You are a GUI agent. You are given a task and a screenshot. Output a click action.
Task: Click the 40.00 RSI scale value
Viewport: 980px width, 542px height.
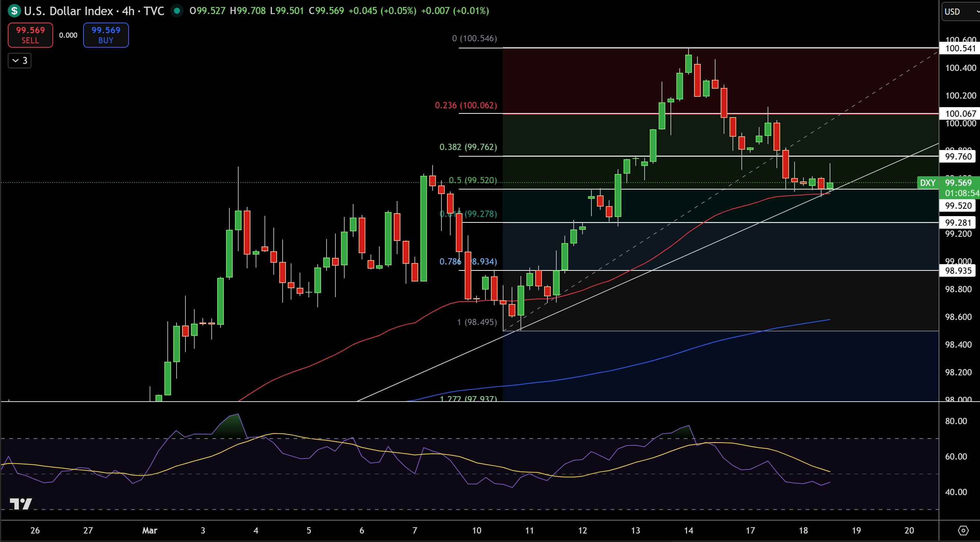pyautogui.click(x=956, y=492)
